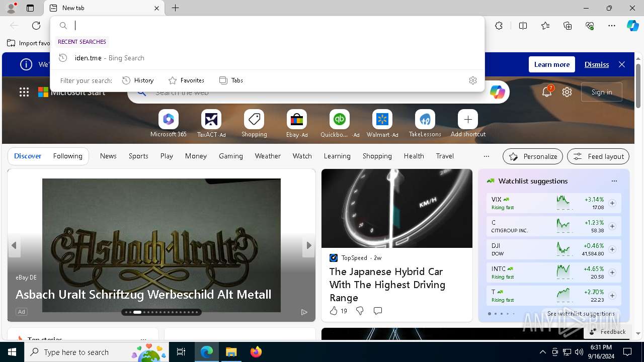This screenshot has height=362, width=644.
Task: Open Asbach Uralt ad thumbnail
Action: click(162, 245)
